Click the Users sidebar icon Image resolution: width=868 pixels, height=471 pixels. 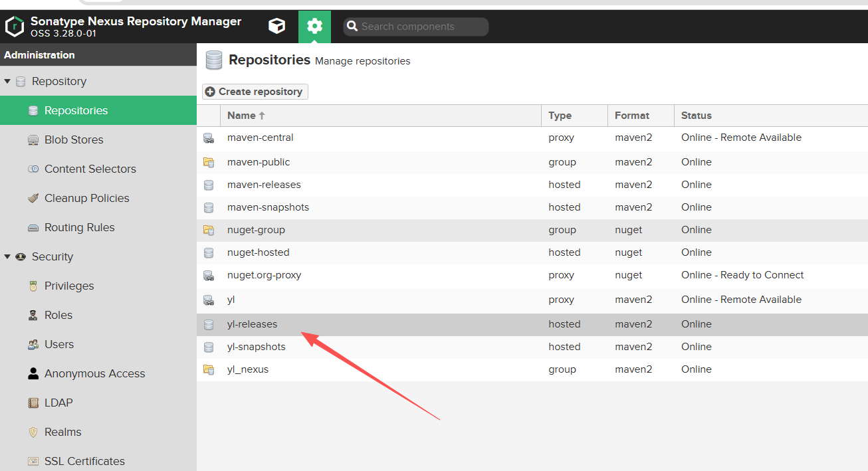pos(33,344)
